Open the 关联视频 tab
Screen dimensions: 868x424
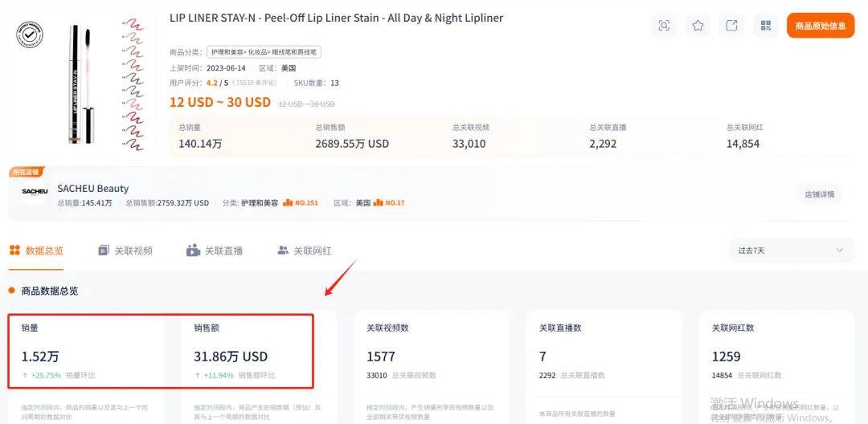(x=125, y=251)
